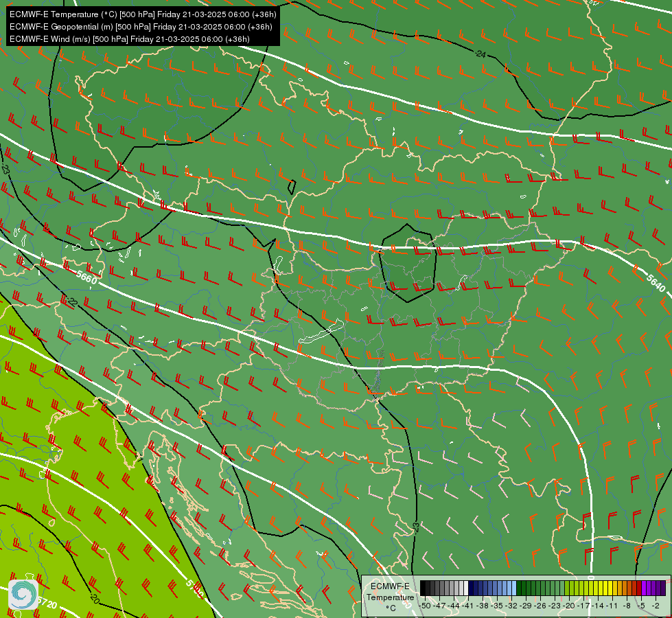Viewport: 672px width, 618px height.
Task: Click the -50 value on the legend scale
Action: coord(425,606)
